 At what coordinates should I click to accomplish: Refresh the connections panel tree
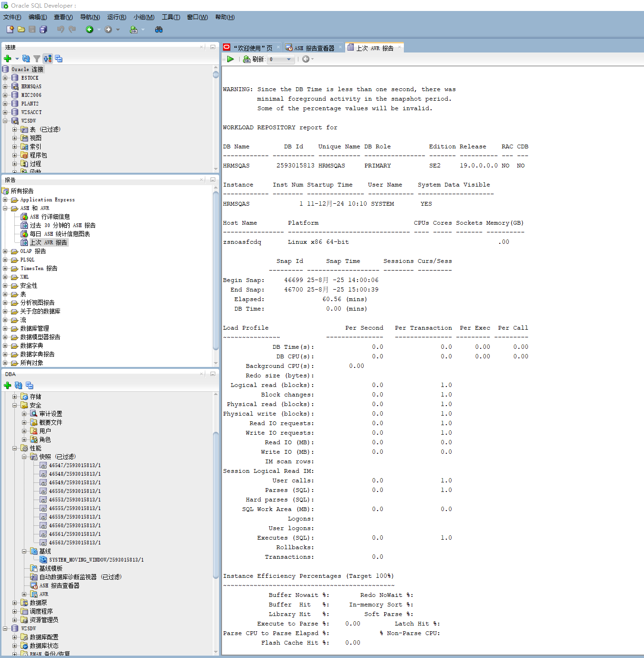point(26,59)
